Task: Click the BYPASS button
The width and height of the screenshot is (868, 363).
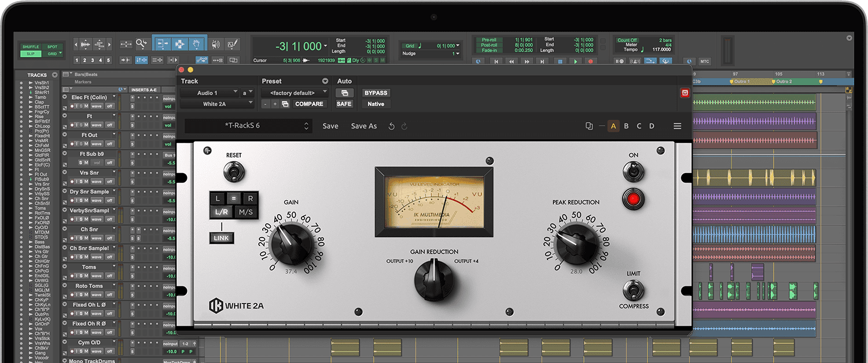Action: click(x=376, y=93)
